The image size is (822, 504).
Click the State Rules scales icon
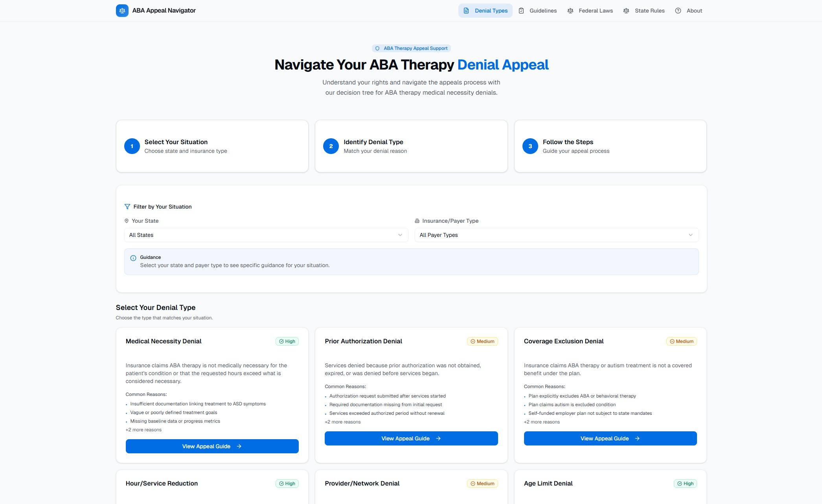tap(626, 11)
